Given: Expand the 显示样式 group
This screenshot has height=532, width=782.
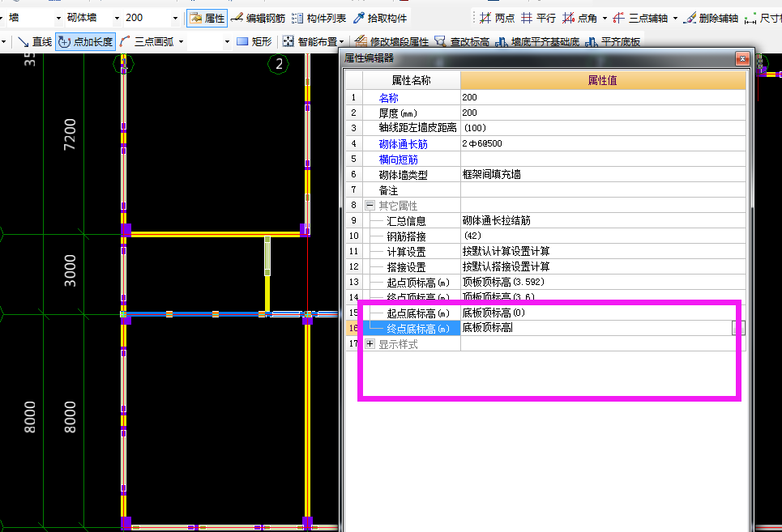Looking at the screenshot, I should click(370, 343).
